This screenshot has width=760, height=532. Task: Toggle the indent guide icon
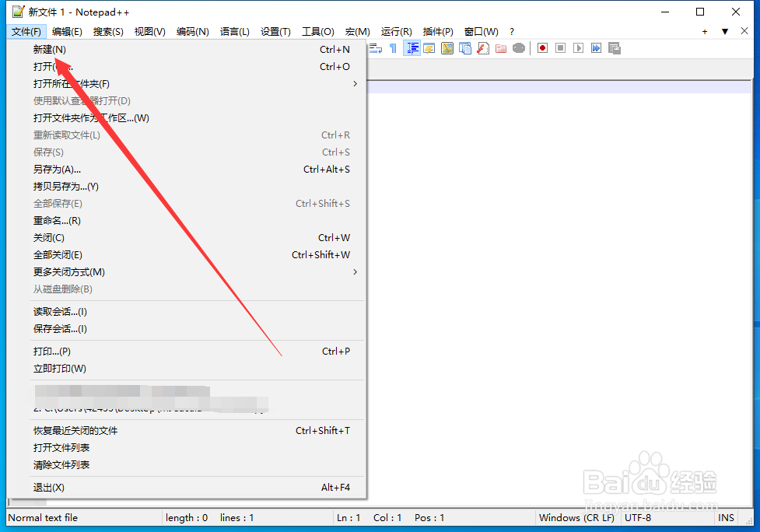click(412, 48)
